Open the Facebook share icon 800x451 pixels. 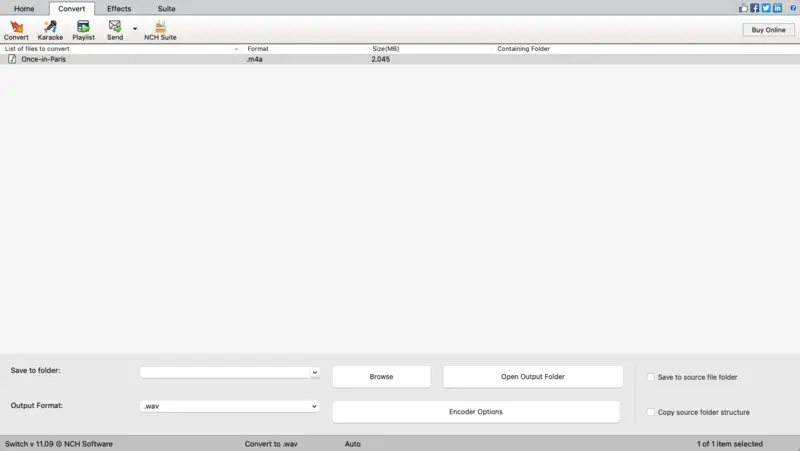pyautogui.click(x=755, y=8)
